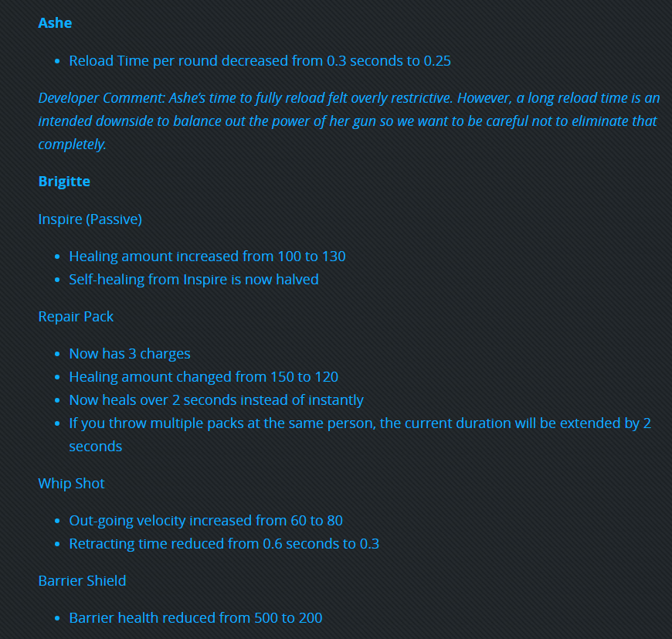This screenshot has height=639, width=672.
Task: Click 'Out-going velocity increased from 60 to 80'
Action: click(x=205, y=520)
